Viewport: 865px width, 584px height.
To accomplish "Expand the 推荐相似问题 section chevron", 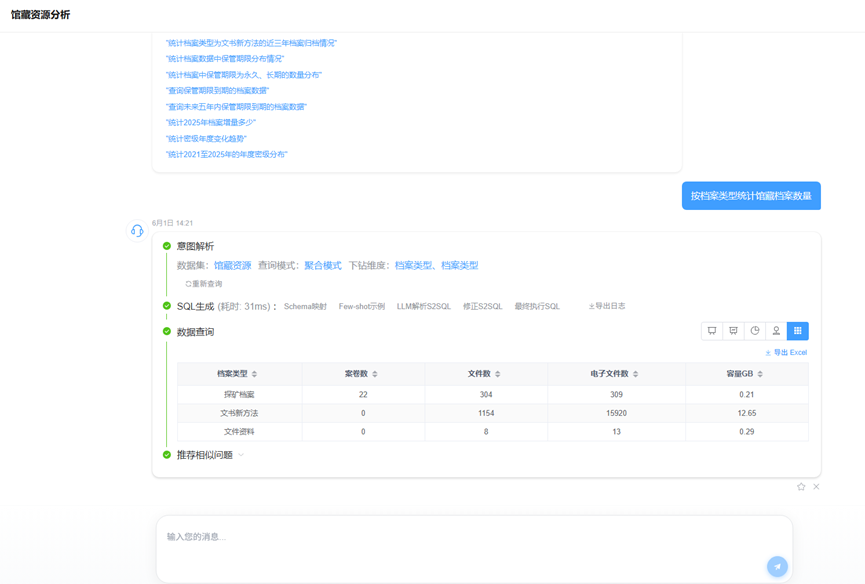I will click(x=241, y=455).
